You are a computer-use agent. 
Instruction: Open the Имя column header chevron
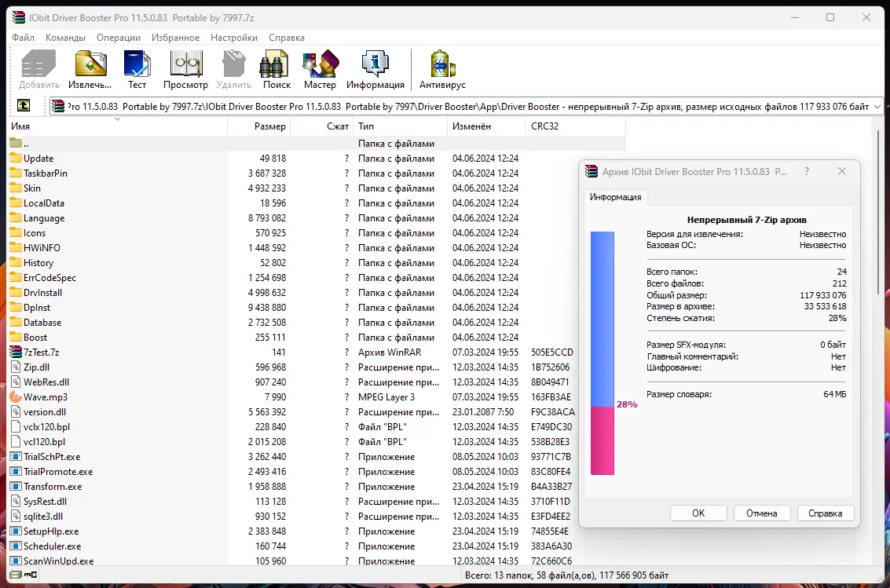[x=116, y=119]
